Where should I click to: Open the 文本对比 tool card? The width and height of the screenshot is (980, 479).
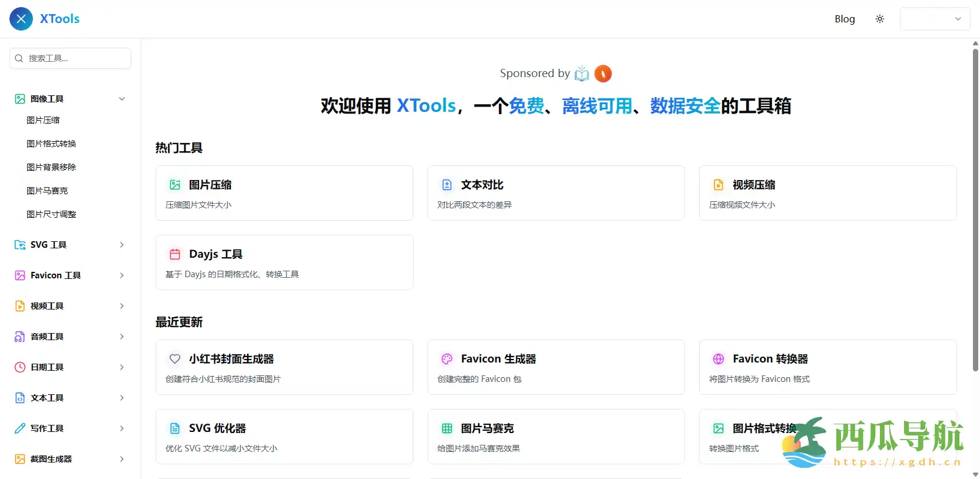[555, 193]
